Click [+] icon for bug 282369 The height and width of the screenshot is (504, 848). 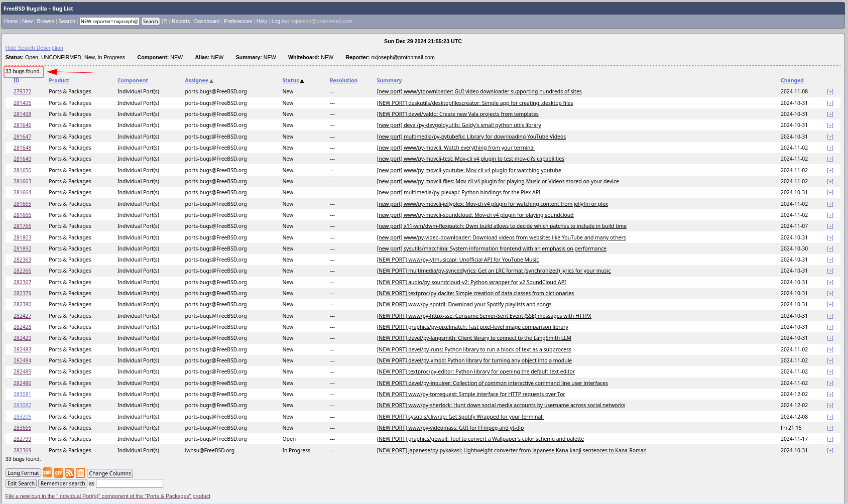click(x=830, y=451)
